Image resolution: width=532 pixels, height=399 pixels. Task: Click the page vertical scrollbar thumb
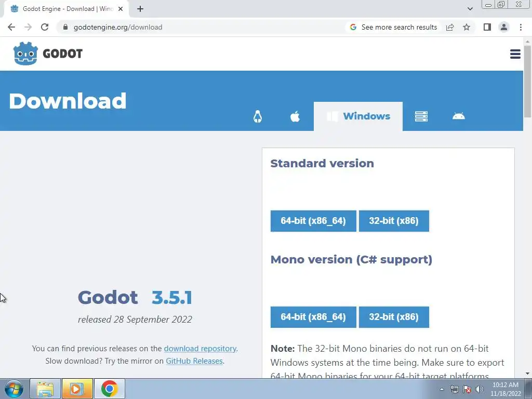(x=528, y=82)
